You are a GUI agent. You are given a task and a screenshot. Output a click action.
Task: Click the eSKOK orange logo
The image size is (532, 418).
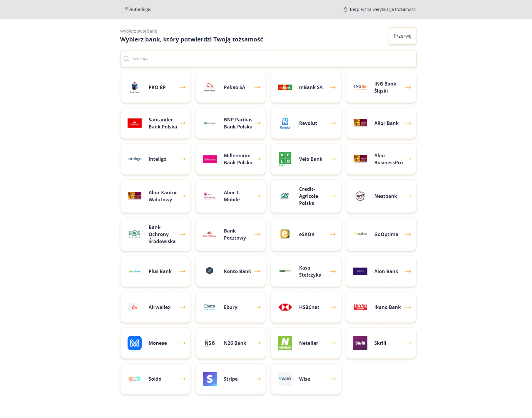click(x=285, y=234)
